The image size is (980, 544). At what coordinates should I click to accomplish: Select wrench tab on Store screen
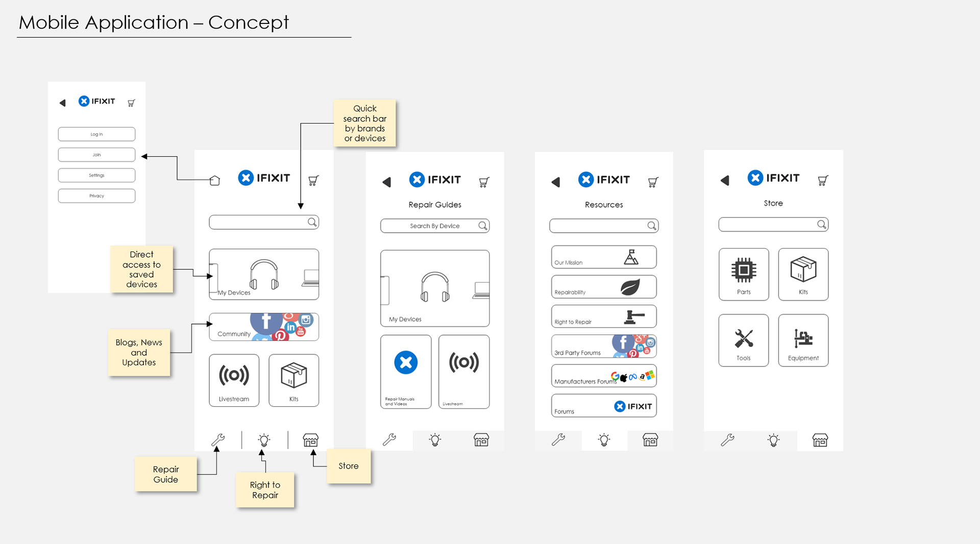[x=727, y=440]
